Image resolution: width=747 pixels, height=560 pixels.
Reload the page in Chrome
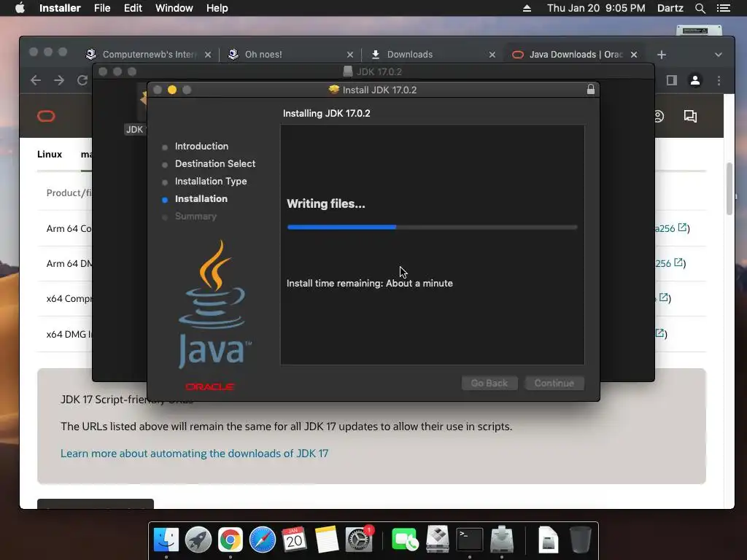82,80
